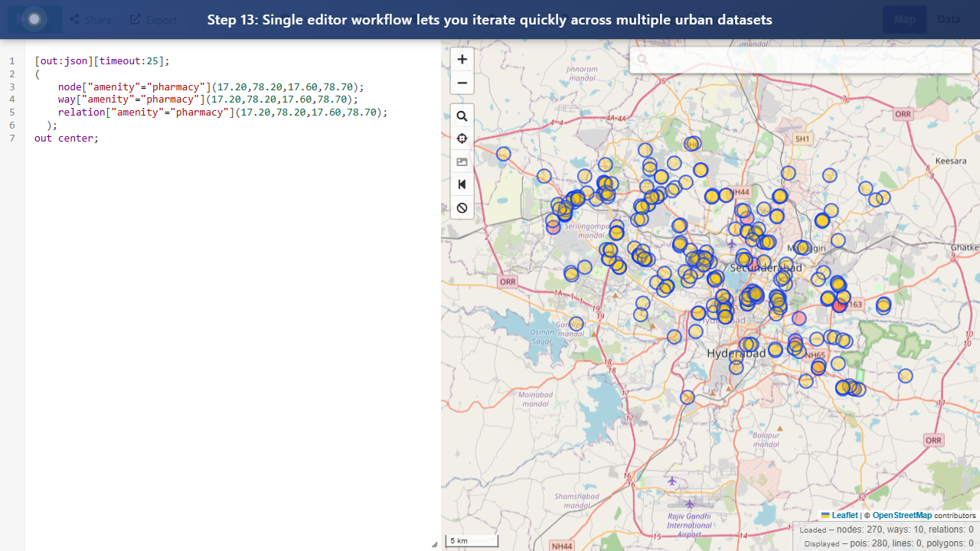The height and width of the screenshot is (551, 980).
Task: Open the OpenStreetMap contributors link
Action: click(902, 515)
